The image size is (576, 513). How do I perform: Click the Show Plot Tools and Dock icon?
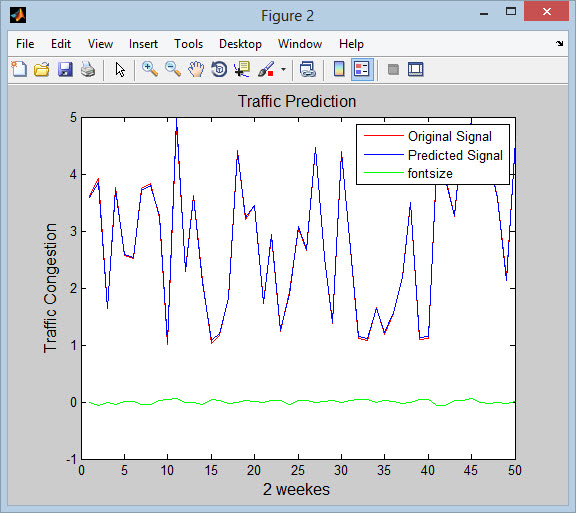[x=416, y=69]
